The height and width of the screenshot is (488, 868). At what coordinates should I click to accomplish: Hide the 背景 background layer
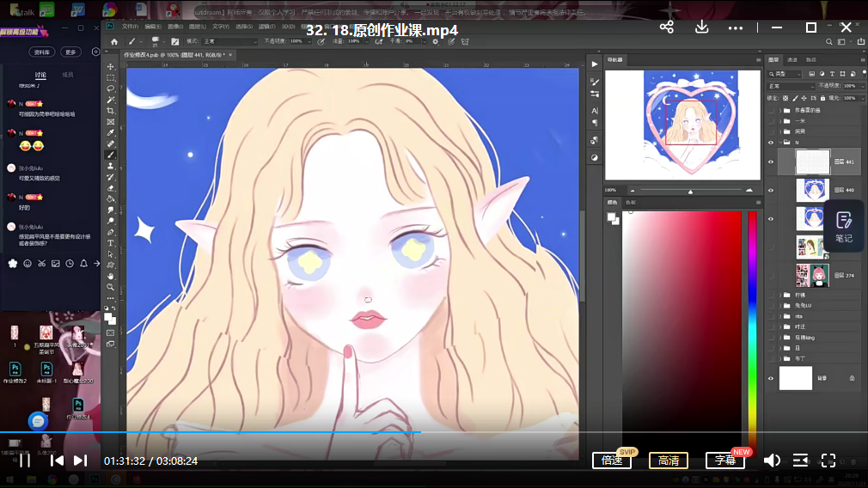(771, 378)
